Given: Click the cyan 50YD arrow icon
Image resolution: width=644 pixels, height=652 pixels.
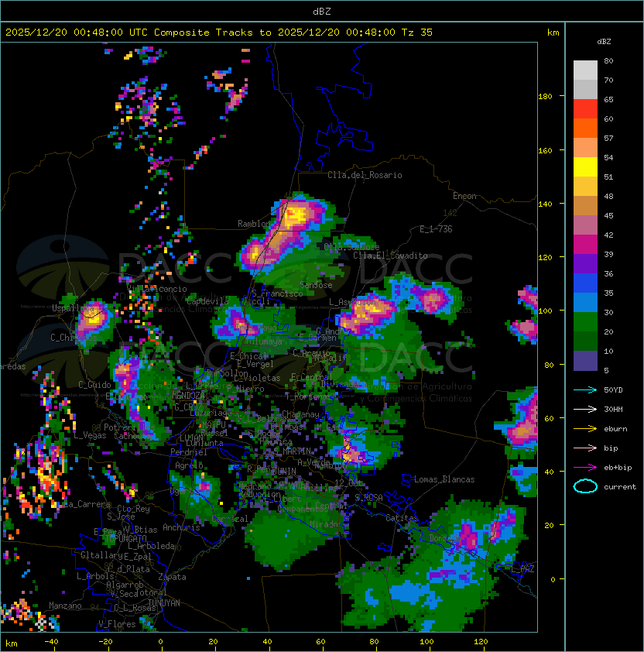Looking at the screenshot, I should pyautogui.click(x=585, y=389).
